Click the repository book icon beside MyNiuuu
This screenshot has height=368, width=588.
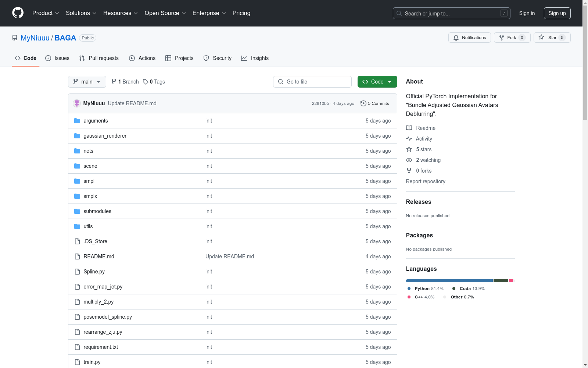tap(15, 38)
